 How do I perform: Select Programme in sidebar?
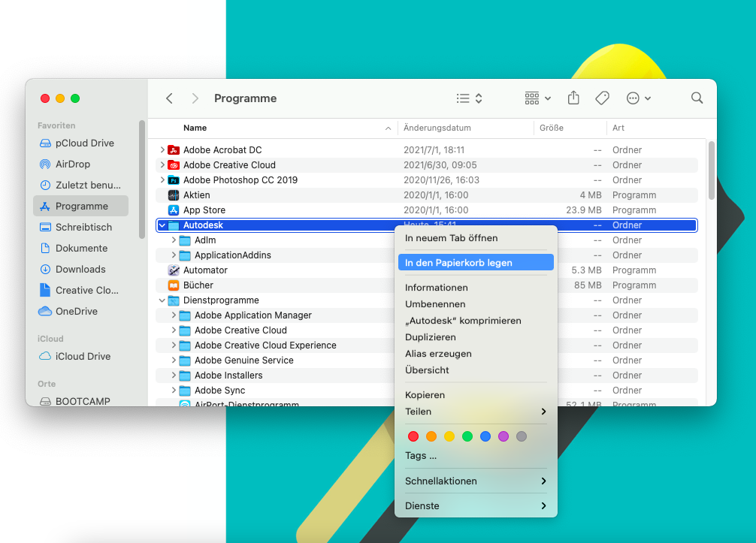(x=81, y=207)
